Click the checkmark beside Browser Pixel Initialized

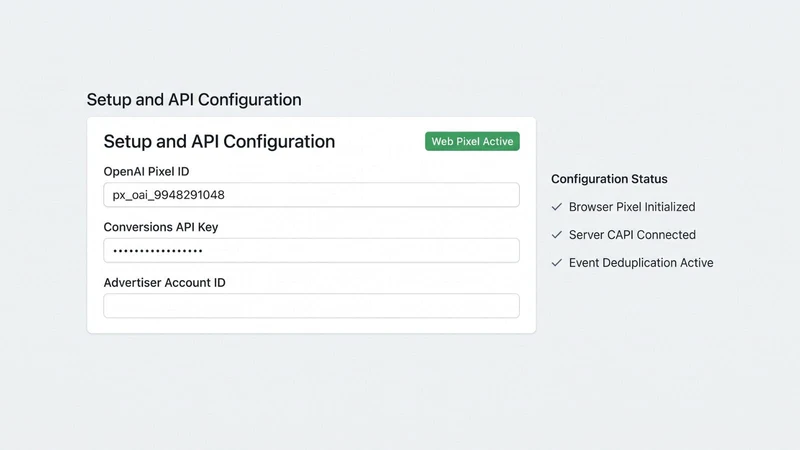[557, 207]
